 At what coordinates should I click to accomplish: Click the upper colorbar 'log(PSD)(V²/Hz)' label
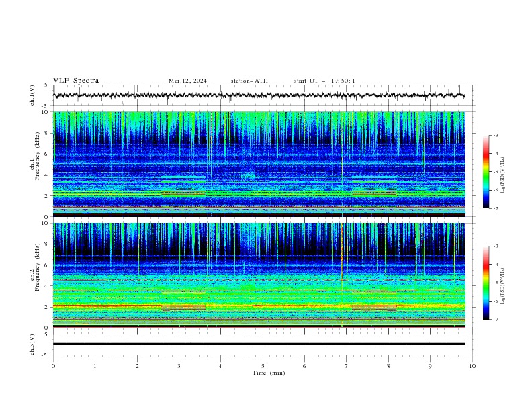(x=502, y=175)
